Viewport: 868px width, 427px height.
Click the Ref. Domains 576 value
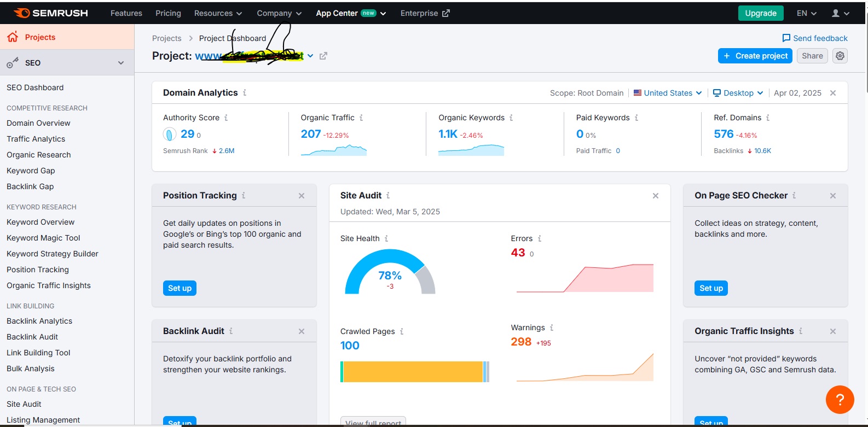pos(724,134)
